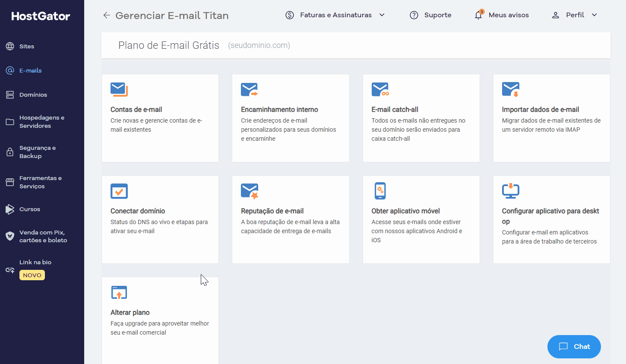Open notifications bell icon
Image resolution: width=626 pixels, height=364 pixels.
[478, 15]
